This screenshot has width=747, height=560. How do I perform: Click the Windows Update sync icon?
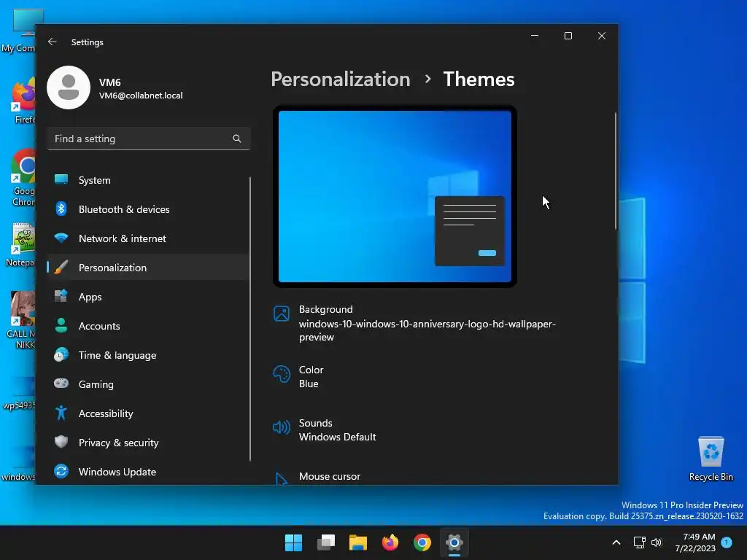pyautogui.click(x=61, y=472)
